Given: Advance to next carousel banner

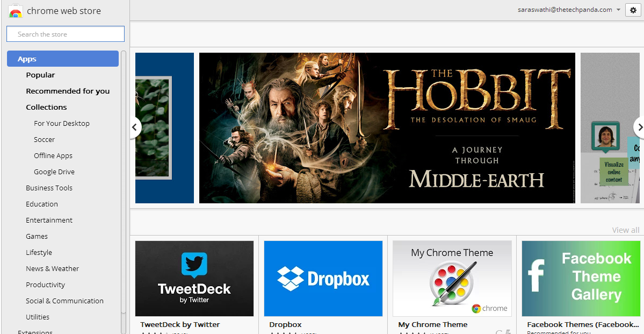Looking at the screenshot, I should click(639, 127).
